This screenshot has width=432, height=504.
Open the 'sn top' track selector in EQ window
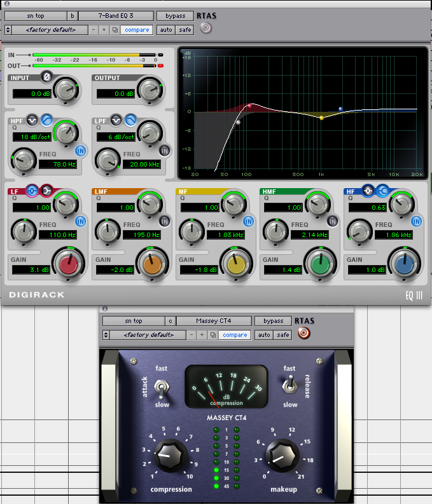click(36, 16)
